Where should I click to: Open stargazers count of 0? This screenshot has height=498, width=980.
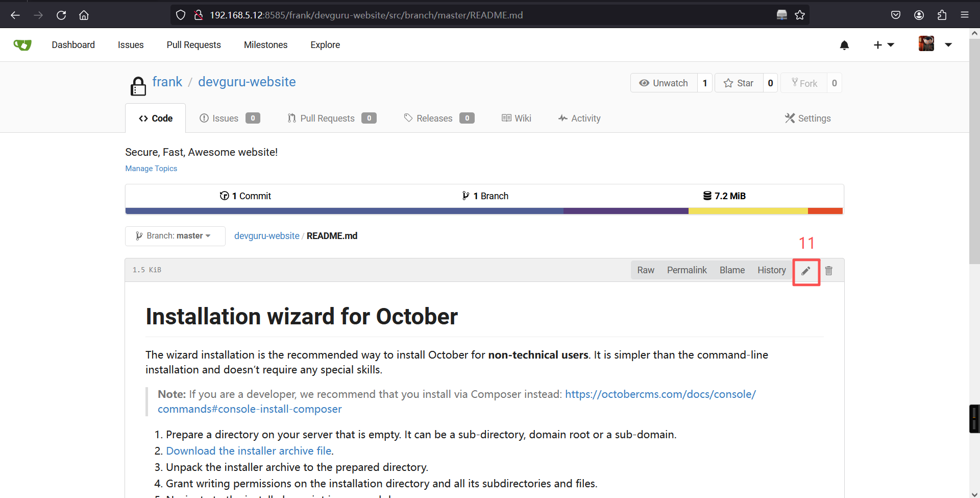click(770, 83)
